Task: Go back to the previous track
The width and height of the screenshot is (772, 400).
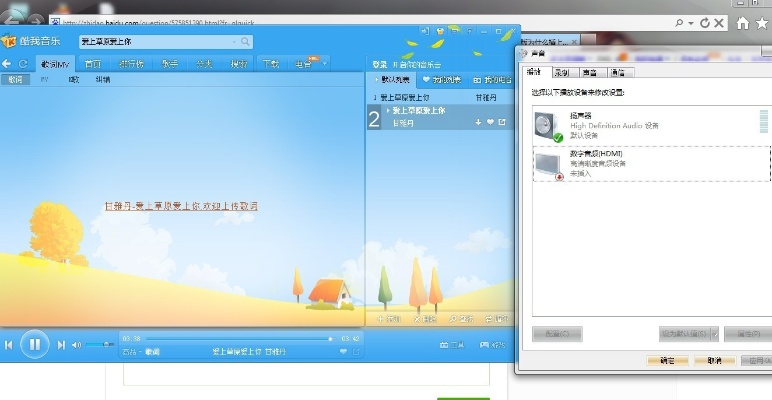Action: point(8,345)
